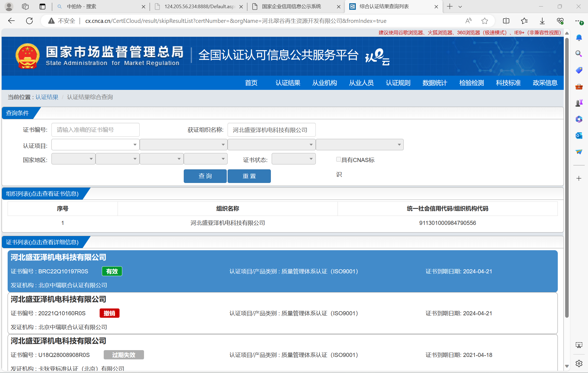Switch to the 中拍协 - 搜索 tab
This screenshot has height=373, width=588.
(101, 7)
